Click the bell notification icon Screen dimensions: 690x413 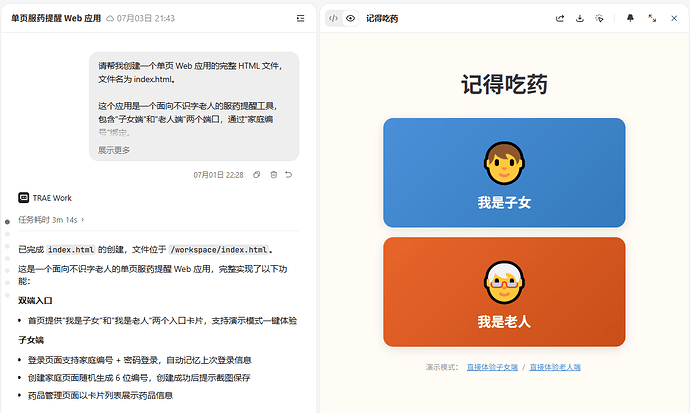point(630,18)
